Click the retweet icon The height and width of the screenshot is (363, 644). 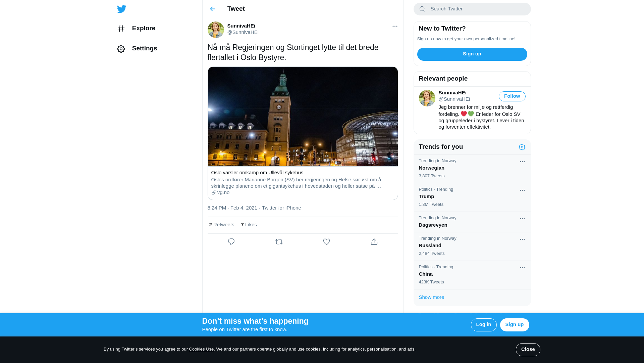click(279, 242)
